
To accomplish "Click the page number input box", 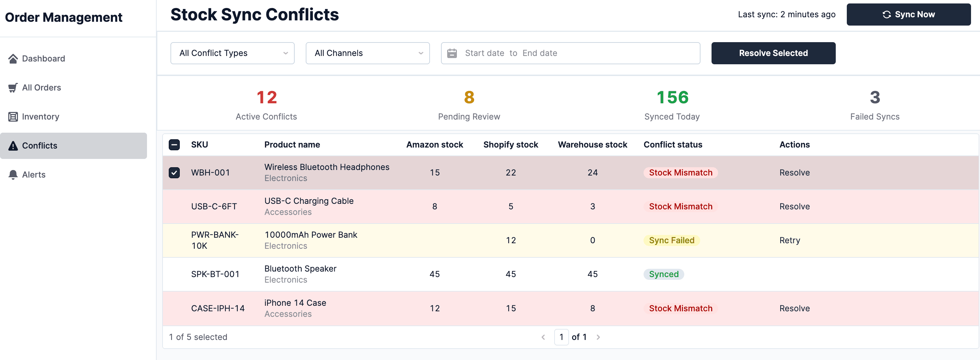I will [561, 337].
